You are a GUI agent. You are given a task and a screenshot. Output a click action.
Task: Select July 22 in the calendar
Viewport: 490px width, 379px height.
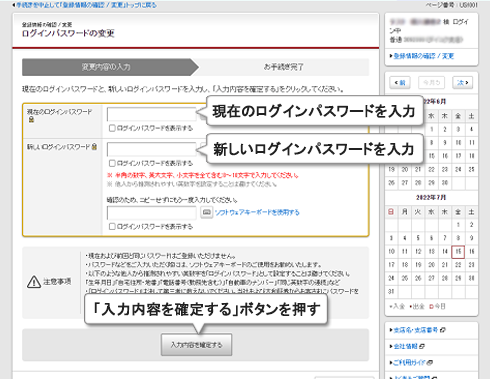point(458,265)
